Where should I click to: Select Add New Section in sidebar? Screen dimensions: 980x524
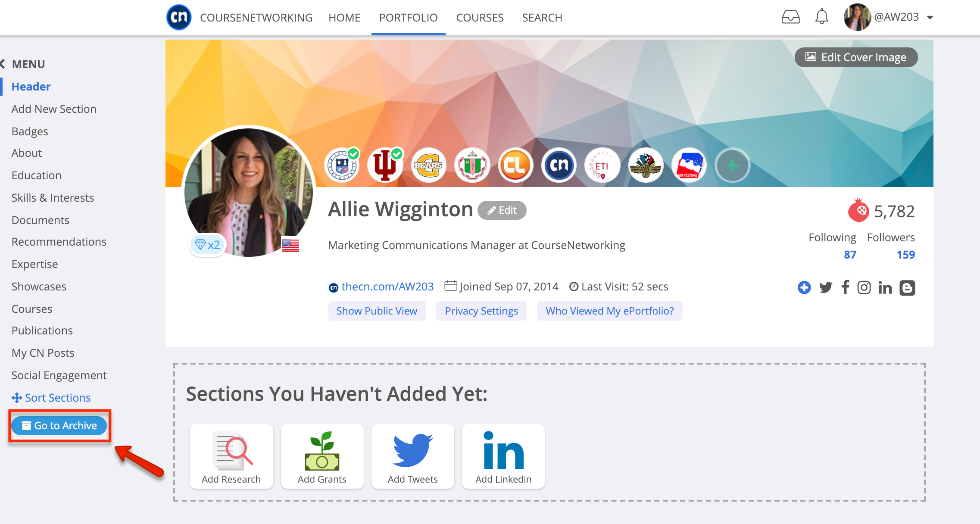(54, 109)
